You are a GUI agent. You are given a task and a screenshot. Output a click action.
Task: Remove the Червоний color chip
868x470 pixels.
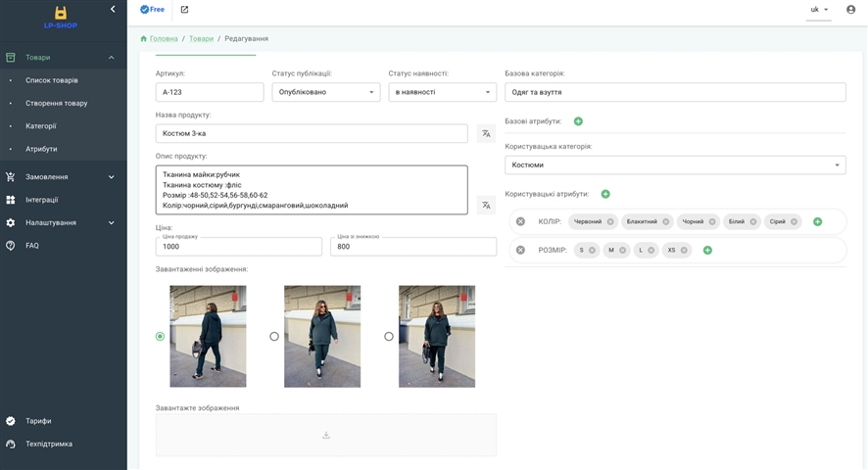610,222
